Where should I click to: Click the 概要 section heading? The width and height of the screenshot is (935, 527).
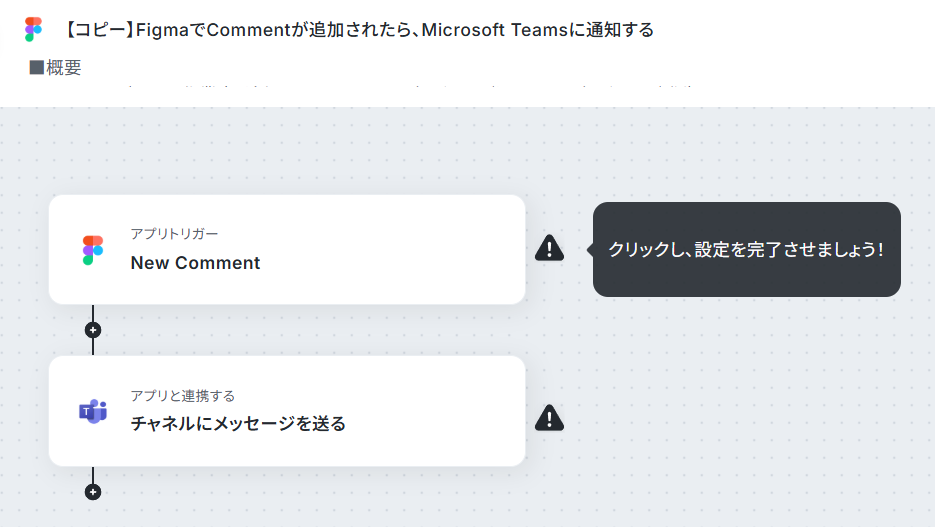pos(63,67)
